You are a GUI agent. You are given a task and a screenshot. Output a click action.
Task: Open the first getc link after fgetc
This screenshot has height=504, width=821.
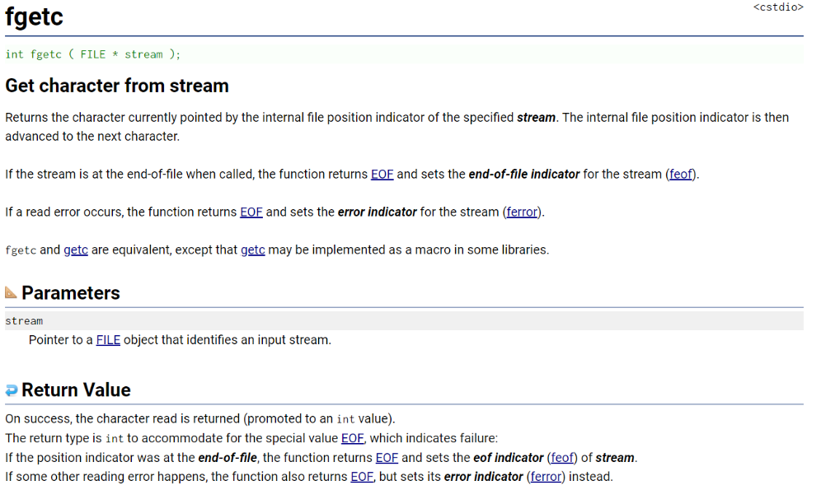pos(76,250)
